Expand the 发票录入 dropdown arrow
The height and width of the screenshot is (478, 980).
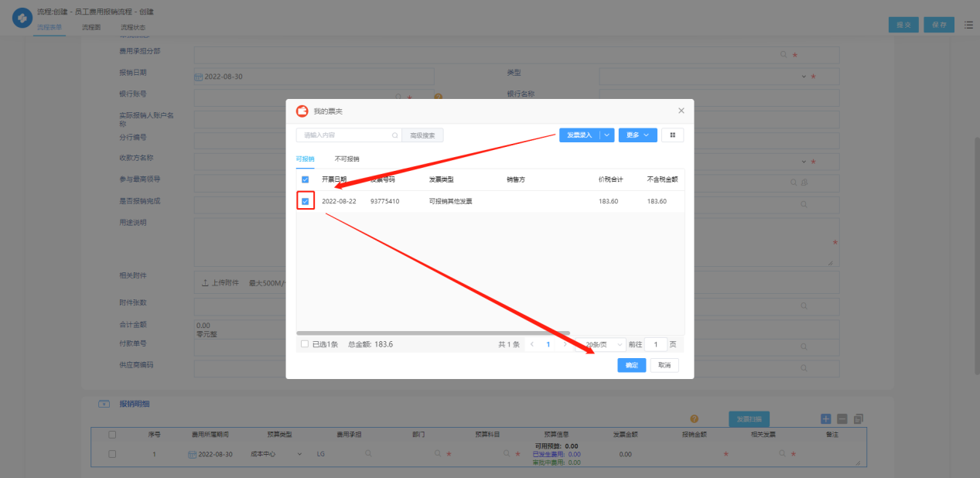pyautogui.click(x=607, y=135)
